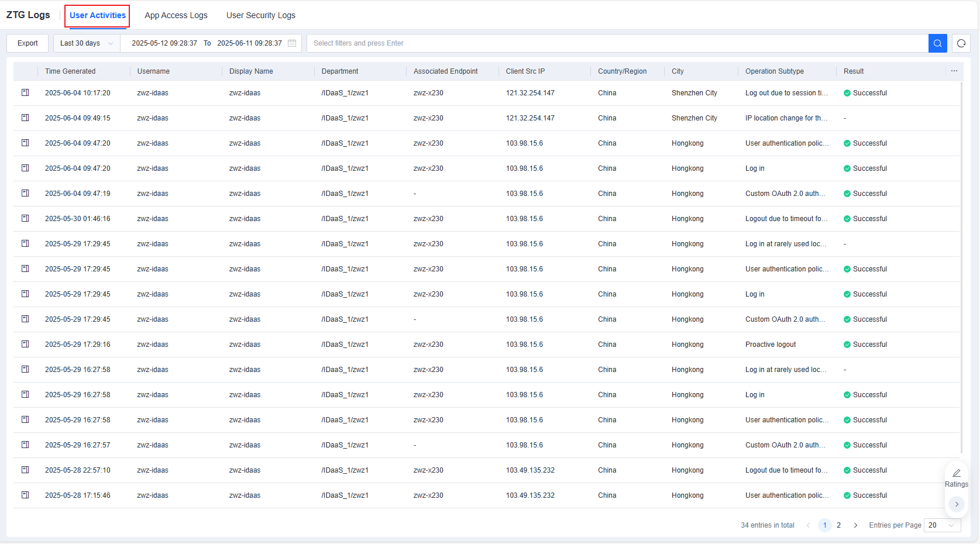This screenshot has width=980, height=544.
Task: Open Entries per Page dropdown showing 20
Action: [942, 525]
